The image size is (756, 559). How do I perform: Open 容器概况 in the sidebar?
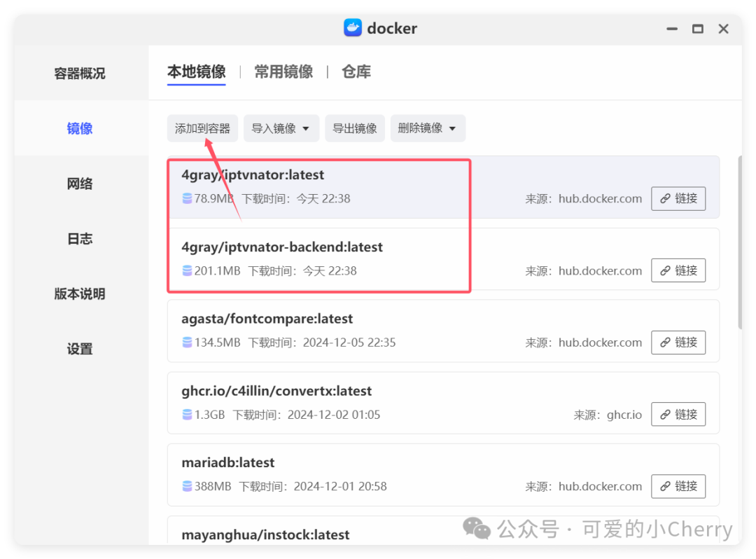[80, 74]
